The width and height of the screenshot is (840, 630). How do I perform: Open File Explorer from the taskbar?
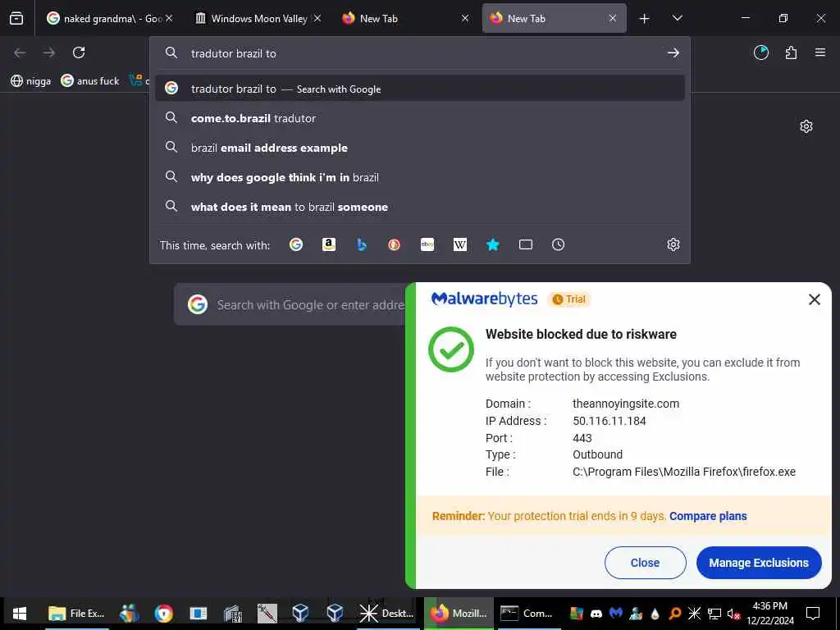[x=76, y=614]
